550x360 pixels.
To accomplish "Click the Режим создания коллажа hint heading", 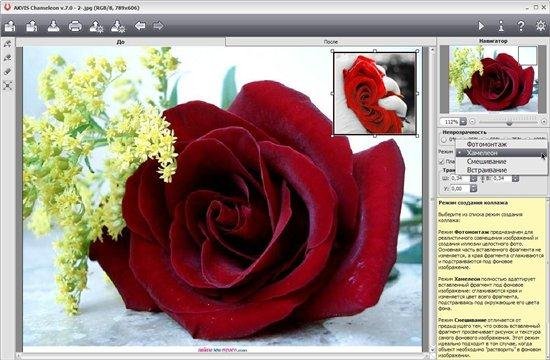I will pyautogui.click(x=473, y=203).
